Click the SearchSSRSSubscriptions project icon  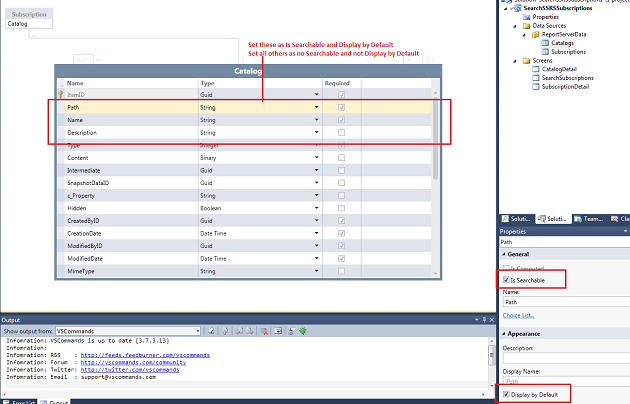point(518,8)
